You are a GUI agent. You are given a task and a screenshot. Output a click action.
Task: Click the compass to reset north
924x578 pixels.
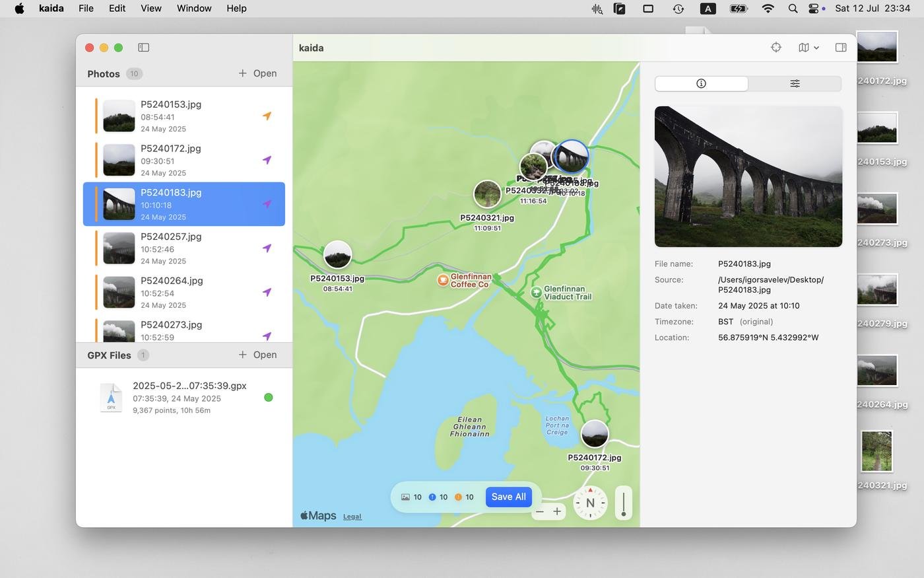tap(590, 503)
